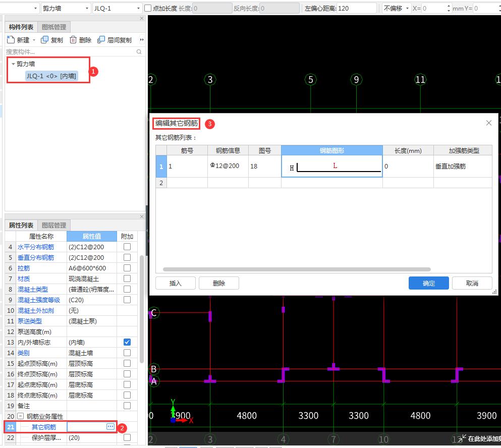The width and height of the screenshot is (501, 448).
Task: Click the rebar shape graphic in row 1
Action: point(332,166)
